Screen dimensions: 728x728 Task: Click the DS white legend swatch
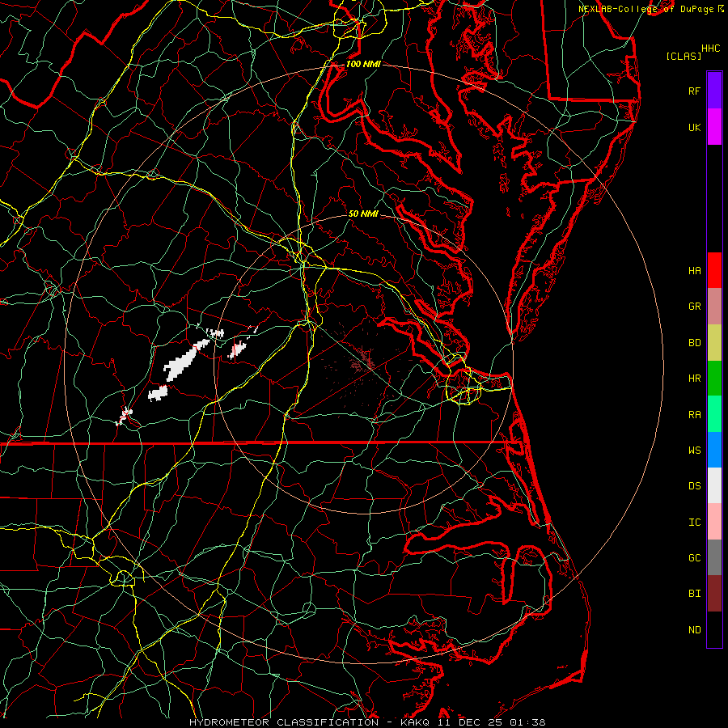click(x=714, y=485)
